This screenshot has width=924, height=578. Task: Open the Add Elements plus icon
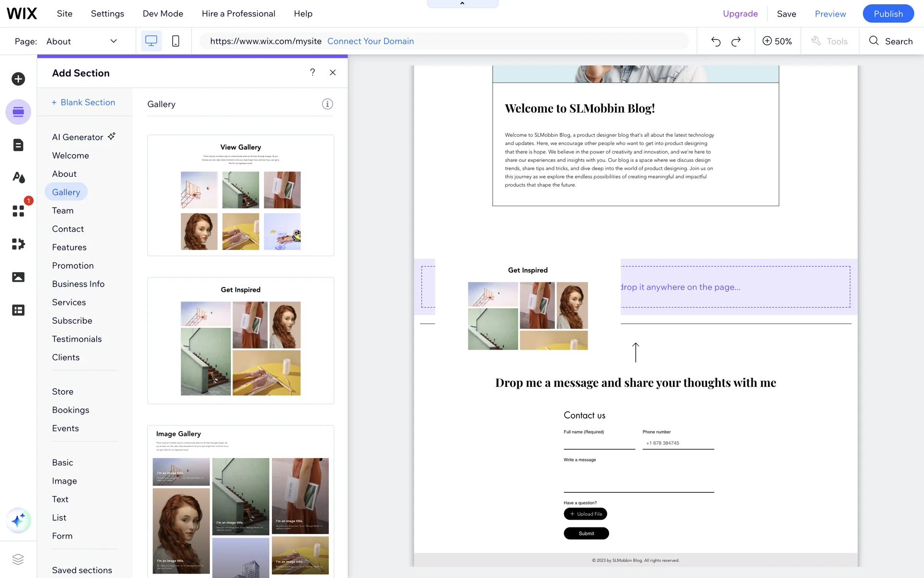pos(18,79)
